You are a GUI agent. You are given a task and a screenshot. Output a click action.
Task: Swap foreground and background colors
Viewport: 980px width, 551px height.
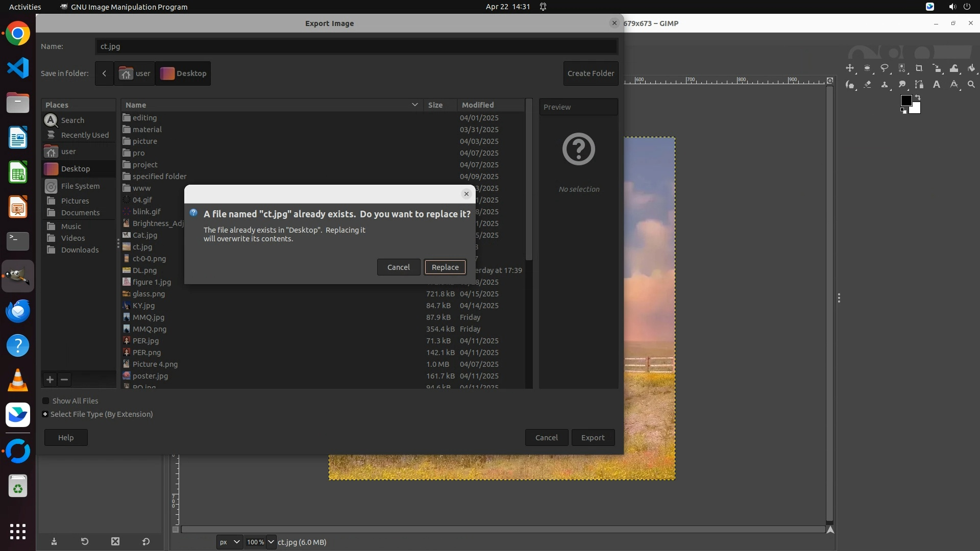(x=918, y=97)
